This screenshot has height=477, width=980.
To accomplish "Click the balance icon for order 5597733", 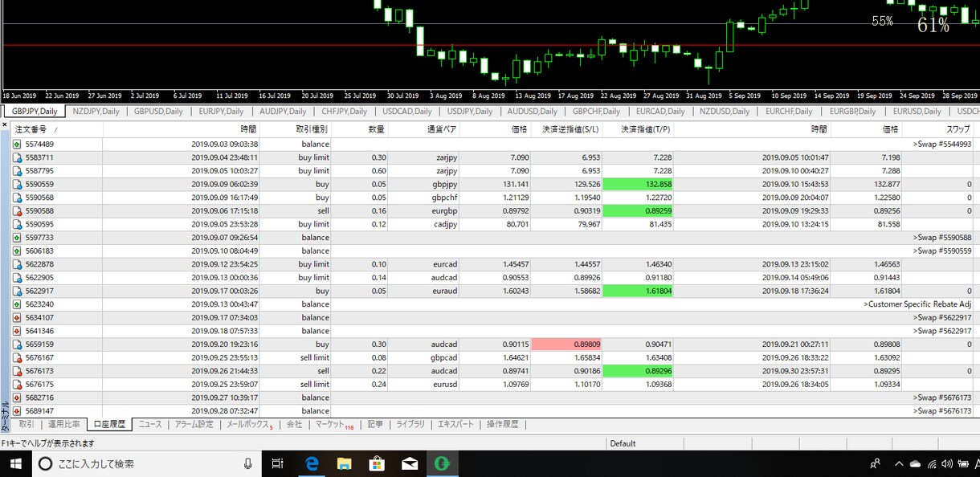I will click(x=18, y=237).
